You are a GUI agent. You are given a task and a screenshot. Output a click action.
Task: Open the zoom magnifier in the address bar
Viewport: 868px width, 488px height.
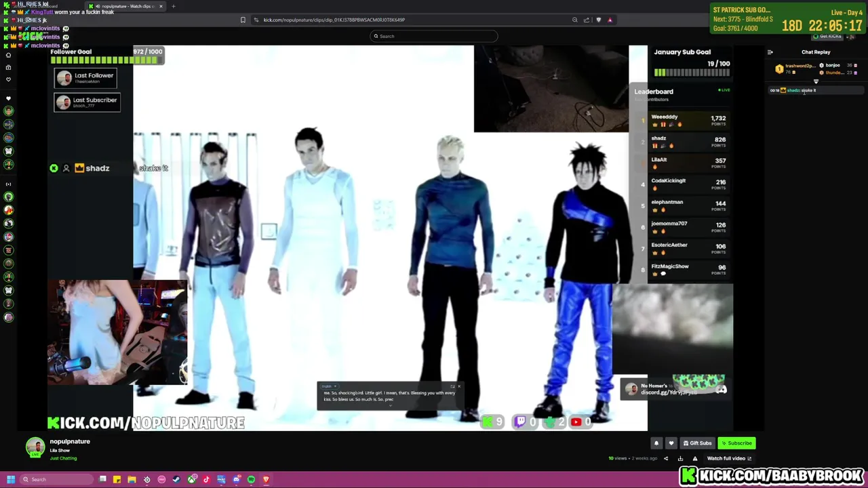coord(575,20)
